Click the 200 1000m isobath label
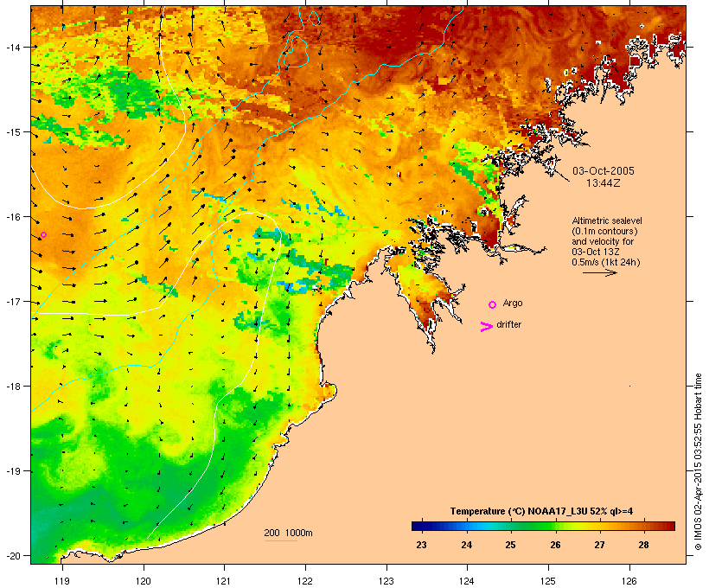The height and width of the screenshot is (588, 709). (x=288, y=533)
